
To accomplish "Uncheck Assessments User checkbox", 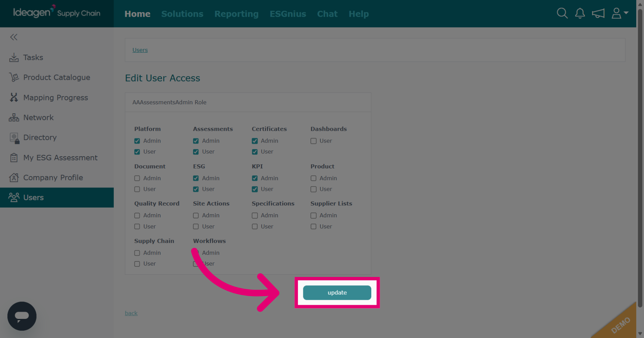I will pos(196,152).
